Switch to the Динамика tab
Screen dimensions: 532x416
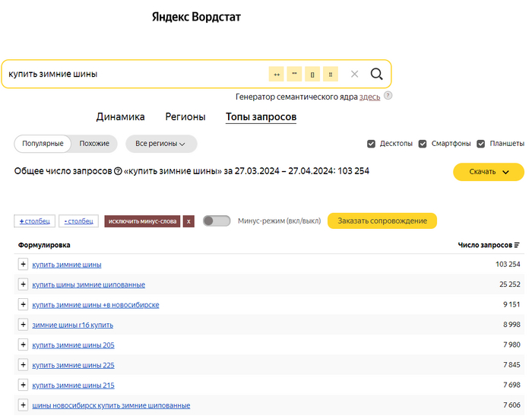(x=120, y=117)
